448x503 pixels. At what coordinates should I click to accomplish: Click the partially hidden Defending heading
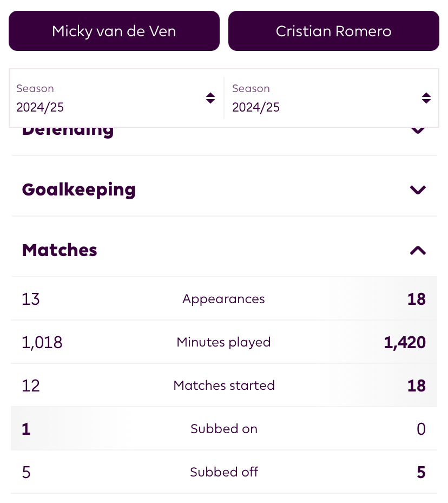pyautogui.click(x=68, y=132)
